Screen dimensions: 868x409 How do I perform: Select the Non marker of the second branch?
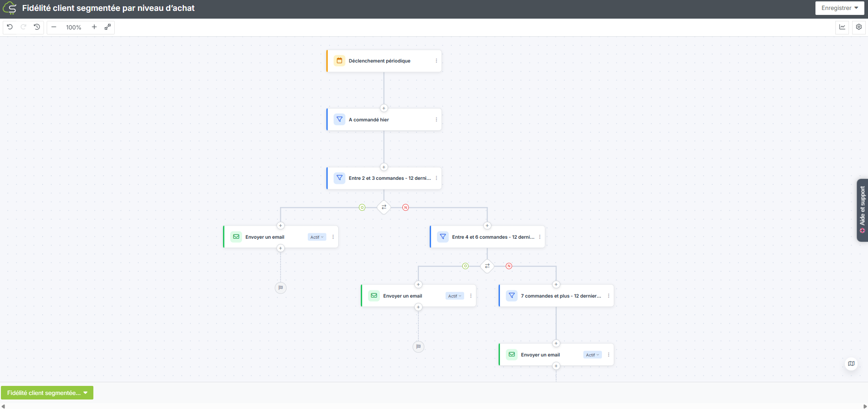click(x=509, y=266)
